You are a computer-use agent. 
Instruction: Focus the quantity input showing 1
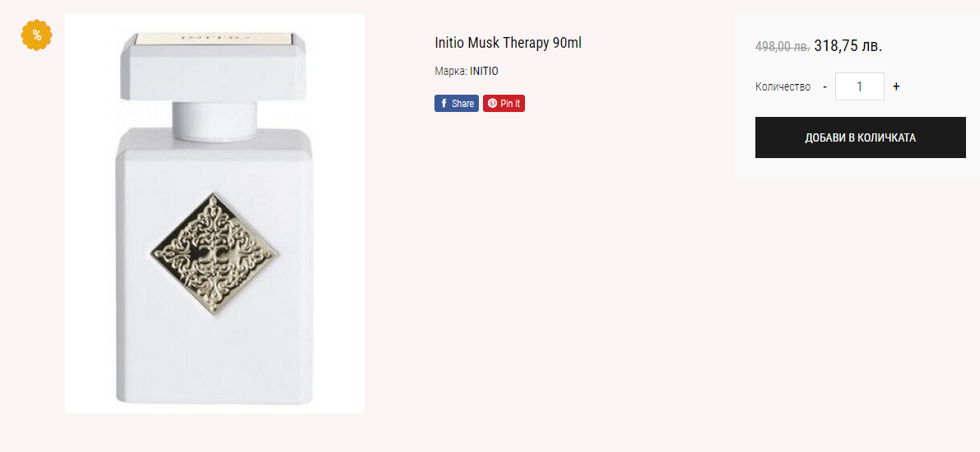click(x=859, y=86)
